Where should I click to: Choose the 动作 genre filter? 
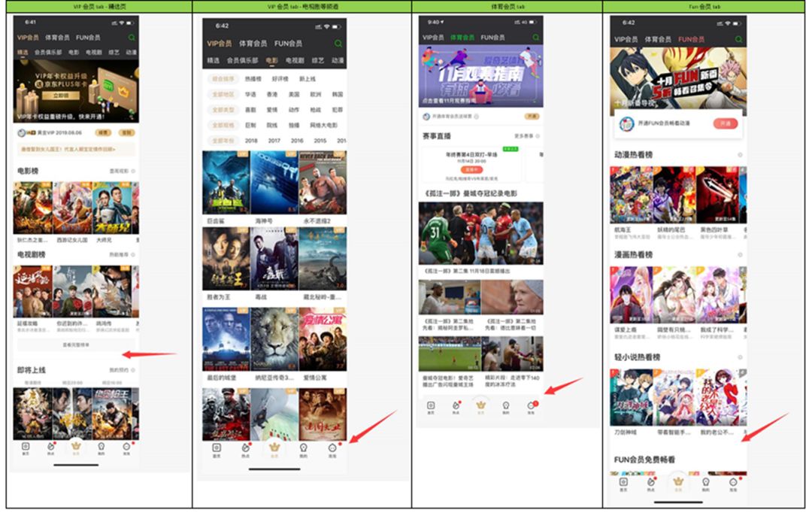coord(294,110)
